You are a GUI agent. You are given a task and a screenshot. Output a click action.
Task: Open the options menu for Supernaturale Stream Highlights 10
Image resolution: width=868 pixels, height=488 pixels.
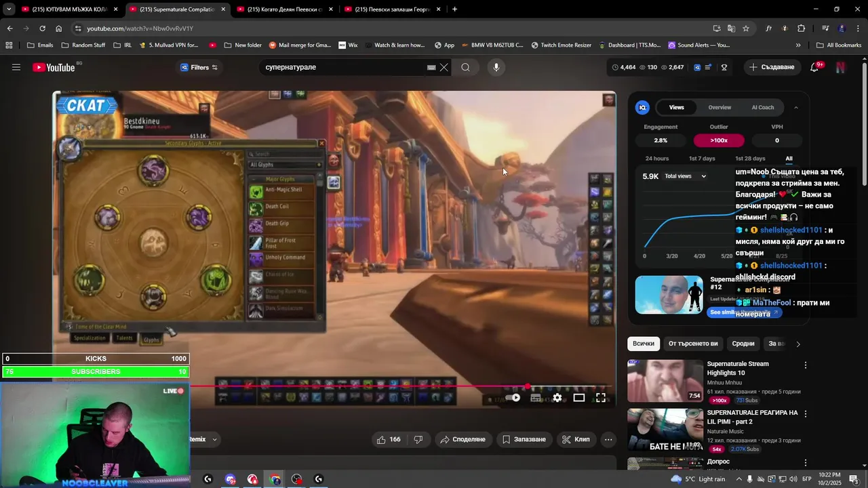coord(806,365)
